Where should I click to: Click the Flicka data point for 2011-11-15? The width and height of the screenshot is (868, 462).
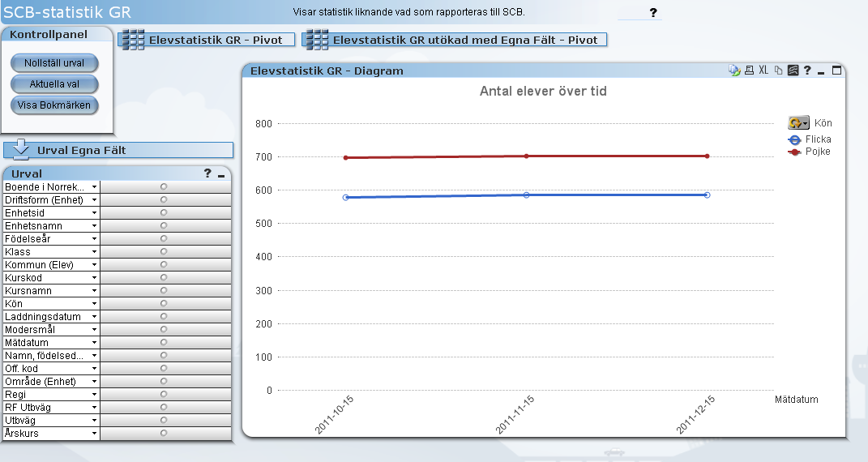pos(527,195)
